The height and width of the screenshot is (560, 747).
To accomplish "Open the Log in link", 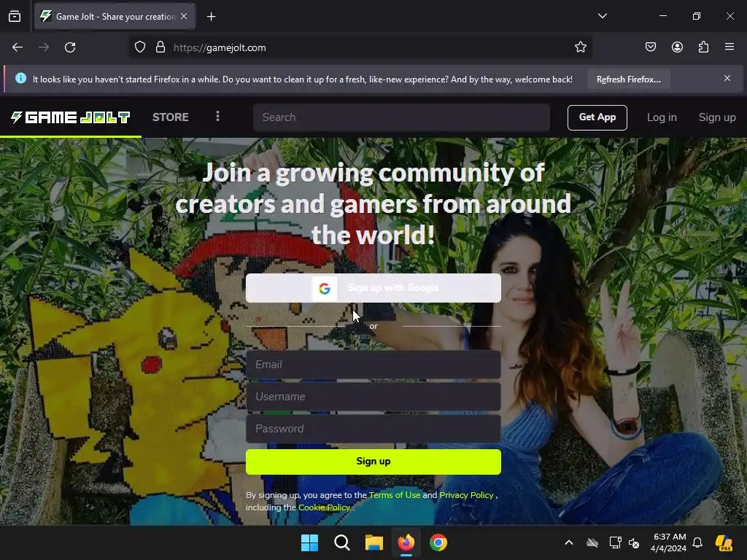I will 662,117.
